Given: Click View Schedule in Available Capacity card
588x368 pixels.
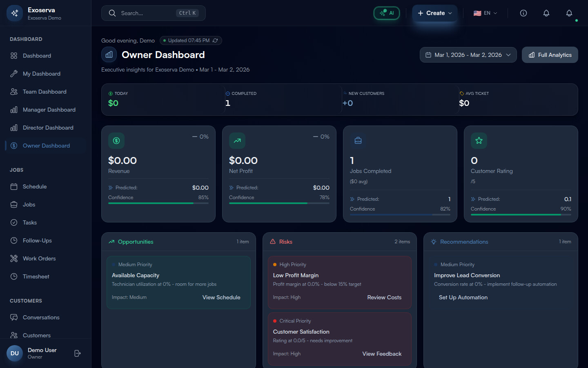Looking at the screenshot, I should pos(221,297).
